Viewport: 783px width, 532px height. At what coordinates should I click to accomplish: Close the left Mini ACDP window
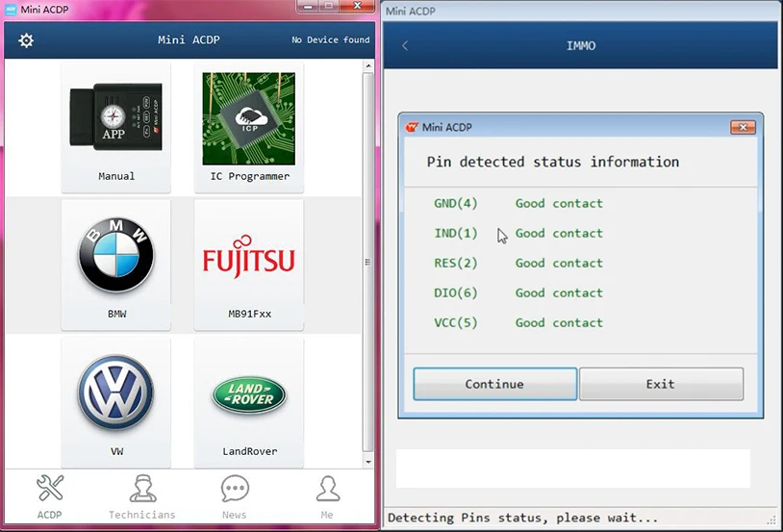click(358, 6)
